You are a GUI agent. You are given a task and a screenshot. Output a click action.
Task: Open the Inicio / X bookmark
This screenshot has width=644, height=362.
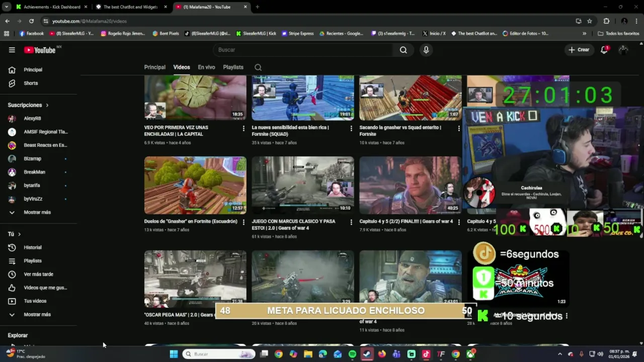[x=434, y=34]
